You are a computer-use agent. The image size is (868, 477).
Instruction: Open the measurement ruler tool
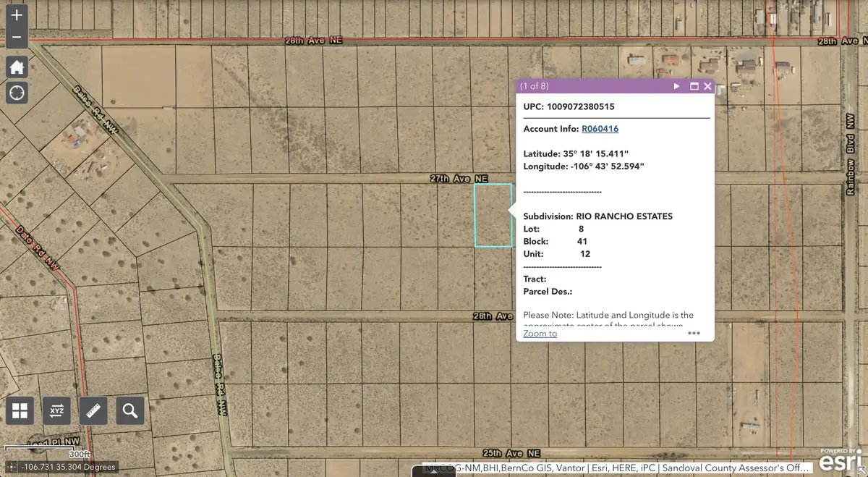(x=93, y=411)
